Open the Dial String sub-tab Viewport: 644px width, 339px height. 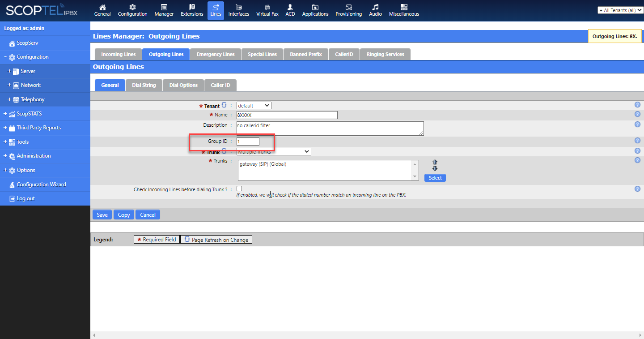point(144,85)
